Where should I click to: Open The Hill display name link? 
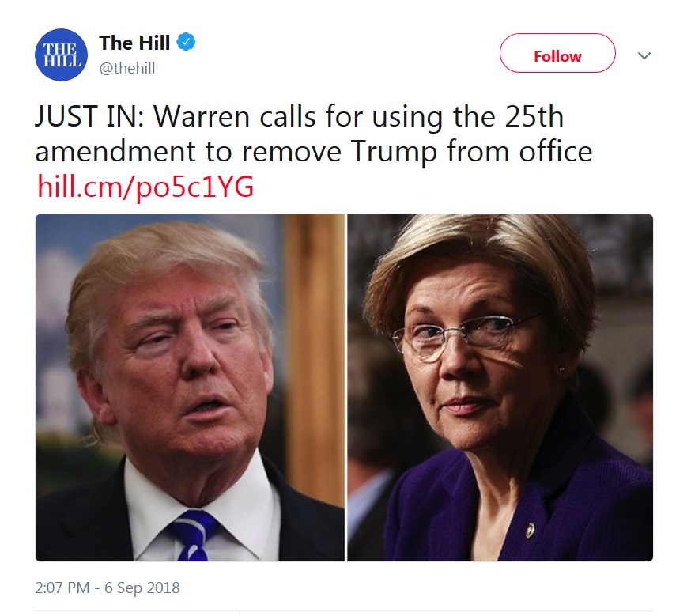coord(134,43)
